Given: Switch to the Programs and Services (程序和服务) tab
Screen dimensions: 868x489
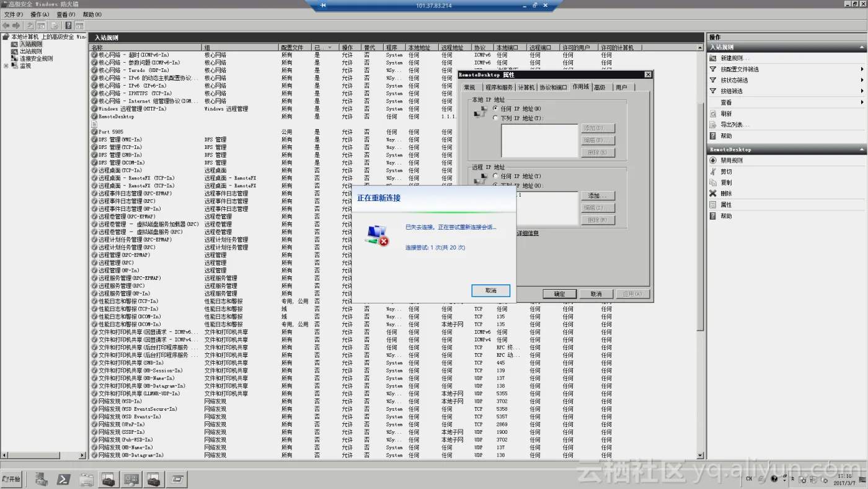Looking at the screenshot, I should point(499,87).
